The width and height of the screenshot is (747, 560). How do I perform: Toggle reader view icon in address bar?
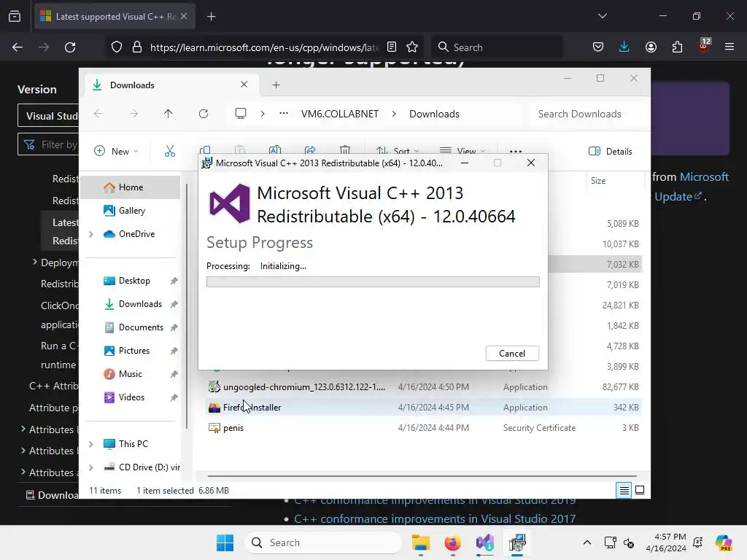click(392, 47)
